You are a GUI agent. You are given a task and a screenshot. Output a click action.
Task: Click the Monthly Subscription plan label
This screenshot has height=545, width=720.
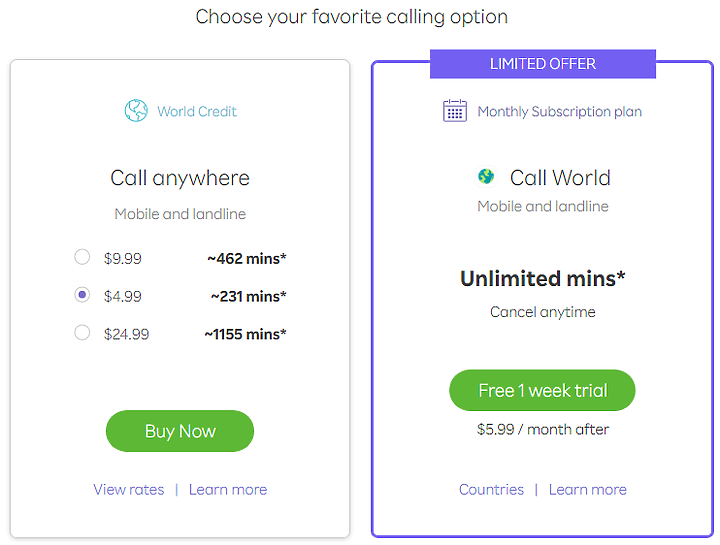[x=559, y=112]
